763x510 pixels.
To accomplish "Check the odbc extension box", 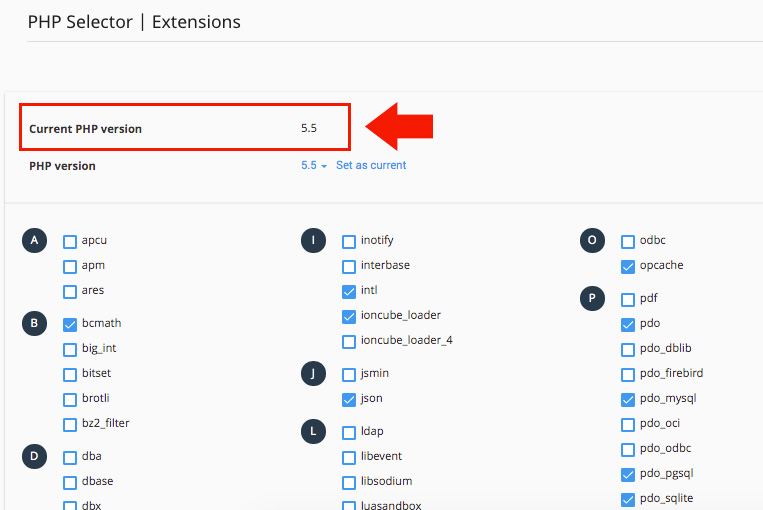I will click(628, 241).
